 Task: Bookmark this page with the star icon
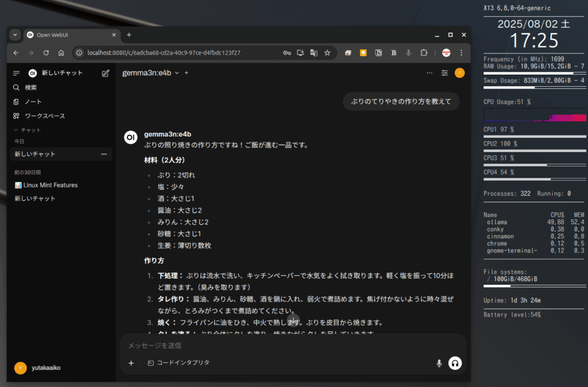(x=327, y=53)
